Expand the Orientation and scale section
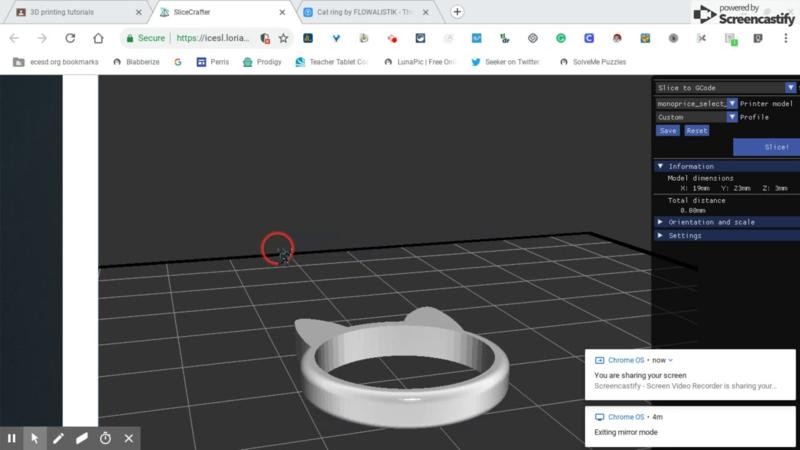This screenshot has width=800, height=450. point(660,222)
